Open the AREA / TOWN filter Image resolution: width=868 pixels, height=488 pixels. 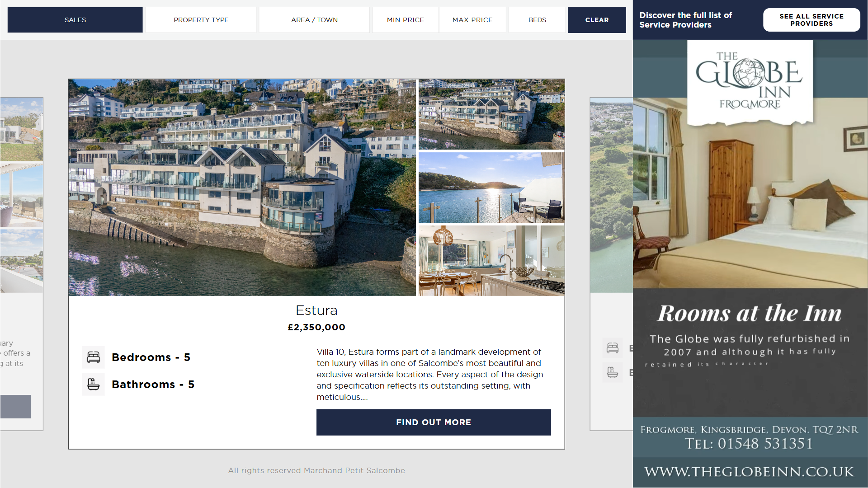click(x=314, y=20)
